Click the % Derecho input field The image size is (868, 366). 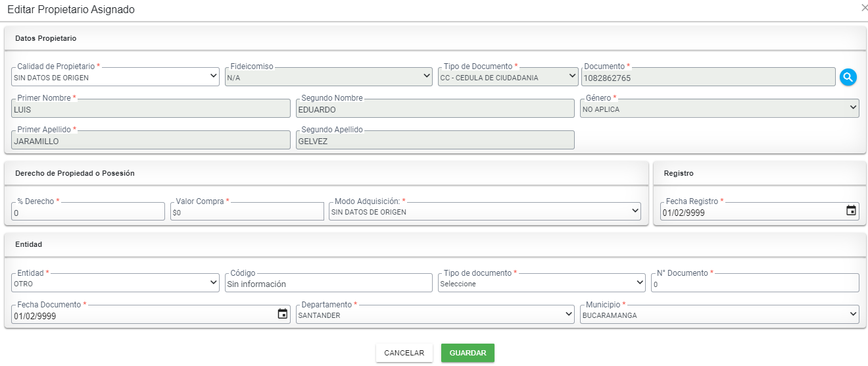88,211
